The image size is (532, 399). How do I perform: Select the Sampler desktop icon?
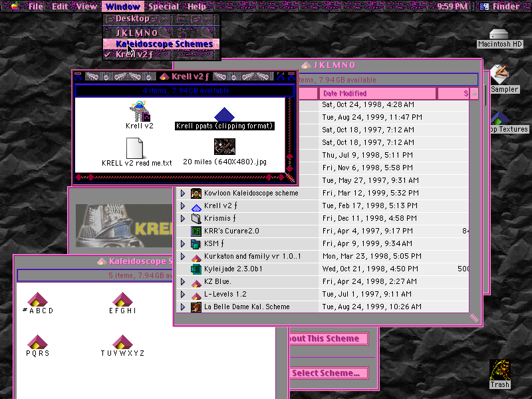(500, 74)
